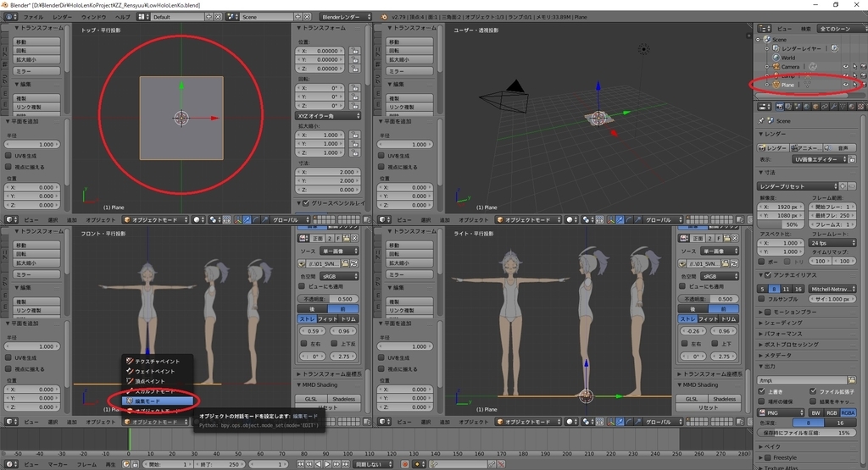This screenshot has width=868, height=470.
Task: Open the ウィンドウ menu in the top bar
Action: click(x=93, y=17)
